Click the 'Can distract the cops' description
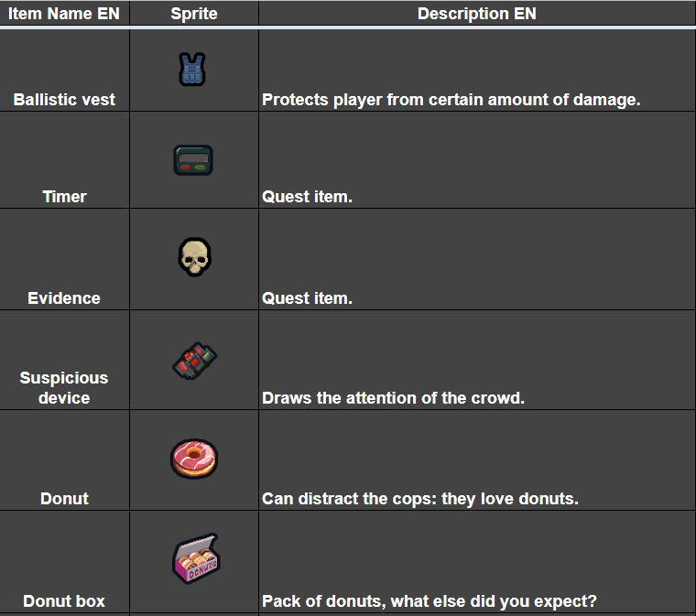696x616 pixels. click(420, 499)
